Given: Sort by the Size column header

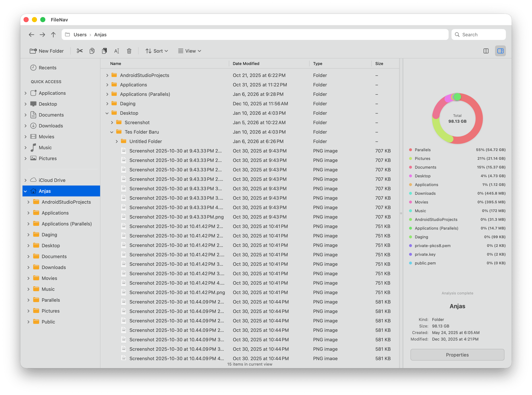Looking at the screenshot, I should [x=379, y=64].
